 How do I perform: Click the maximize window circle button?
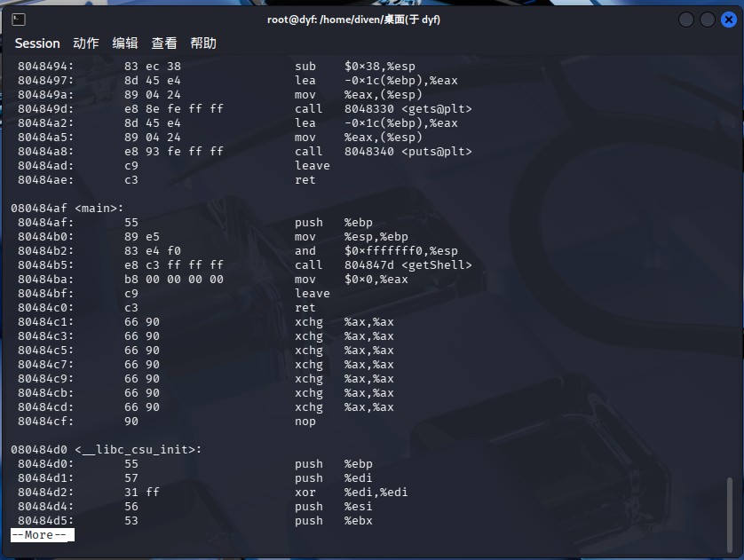[708, 20]
